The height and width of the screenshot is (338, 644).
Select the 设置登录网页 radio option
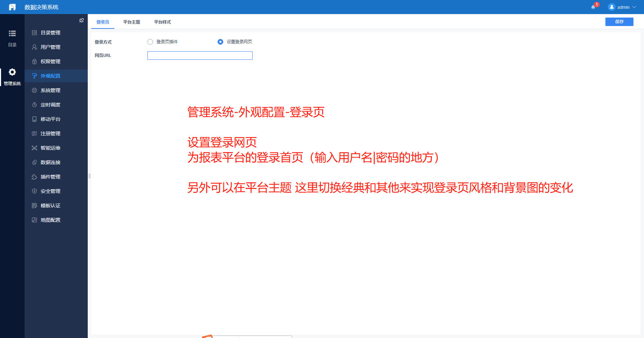click(220, 42)
